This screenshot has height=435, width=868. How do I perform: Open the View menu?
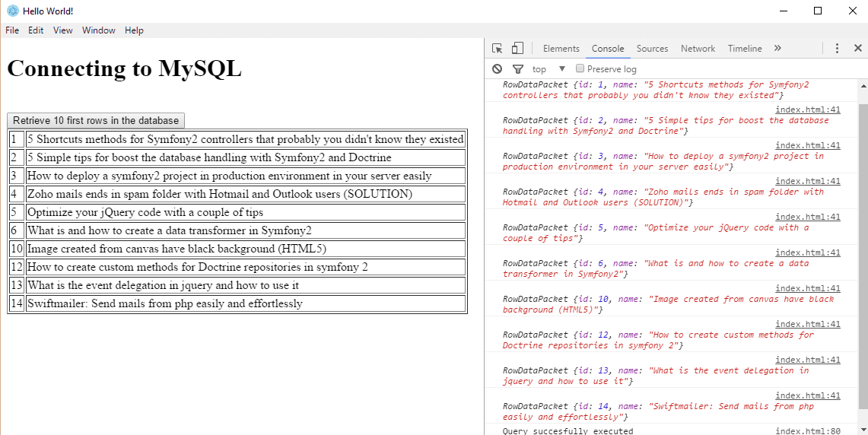[62, 30]
